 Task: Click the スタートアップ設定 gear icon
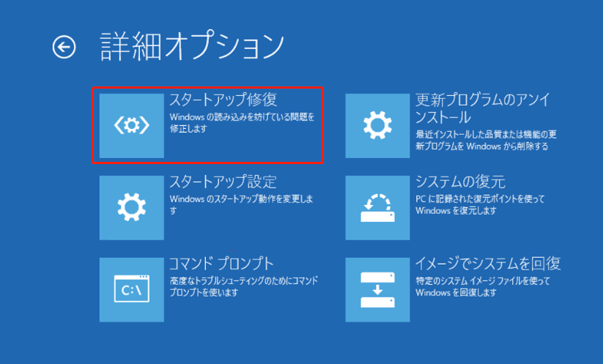[132, 207]
